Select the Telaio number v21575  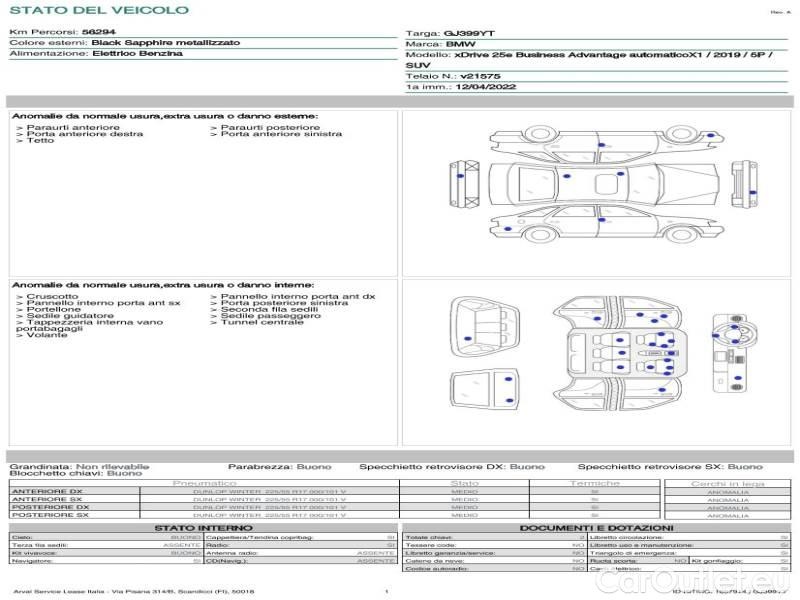tap(480, 76)
